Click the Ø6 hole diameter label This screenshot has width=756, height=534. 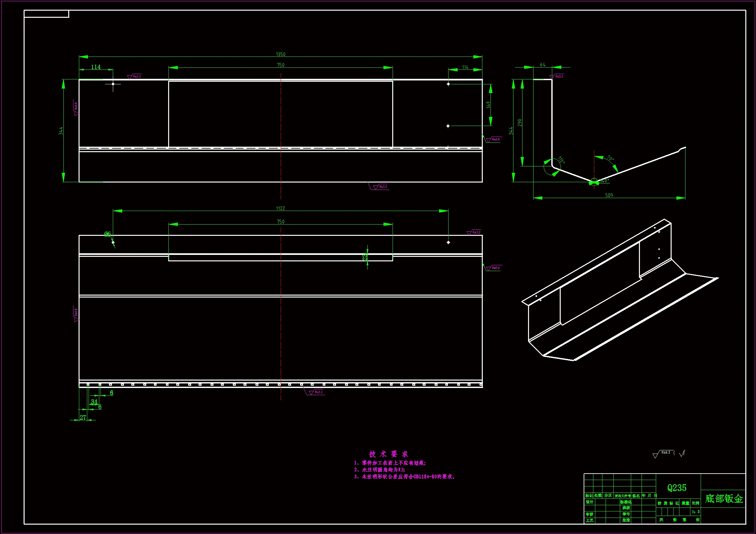(107, 234)
